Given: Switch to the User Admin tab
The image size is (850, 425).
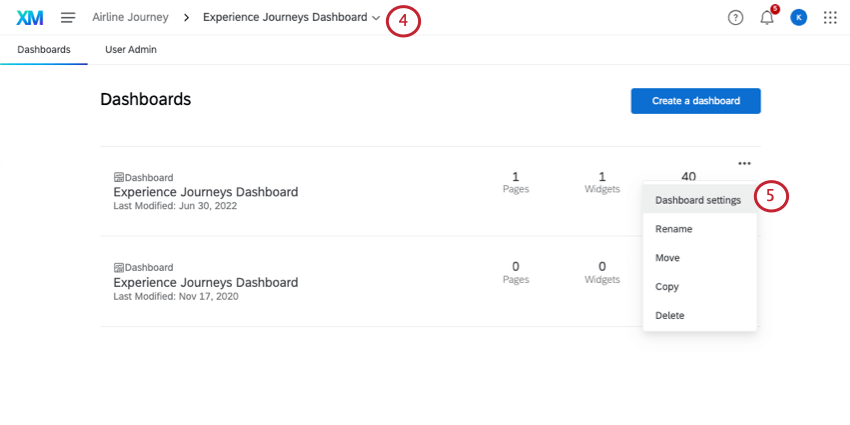Looking at the screenshot, I should (x=130, y=49).
